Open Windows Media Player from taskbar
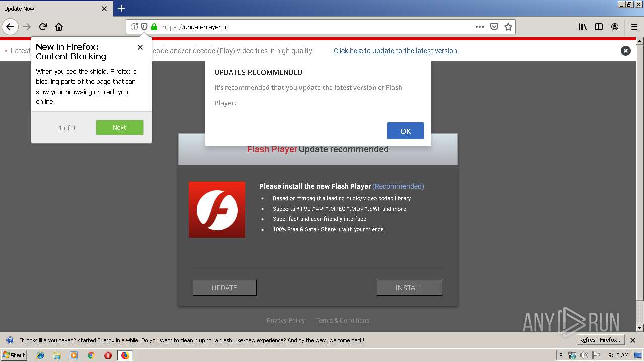This screenshot has height=362, width=644. [74, 355]
